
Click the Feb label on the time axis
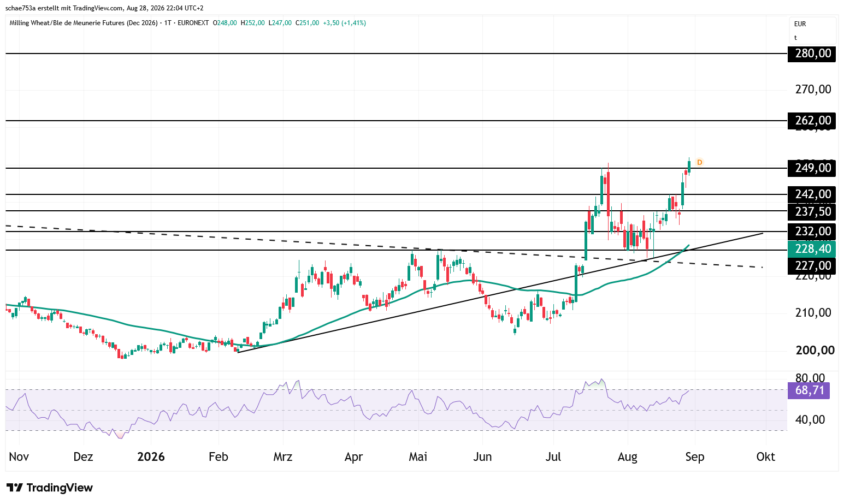tap(218, 456)
